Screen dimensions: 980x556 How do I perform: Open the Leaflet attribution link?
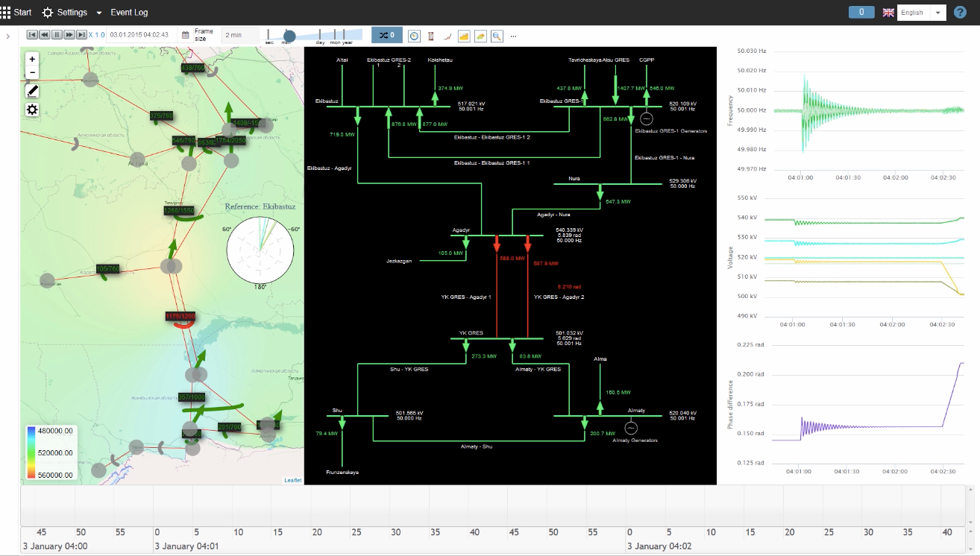(293, 480)
